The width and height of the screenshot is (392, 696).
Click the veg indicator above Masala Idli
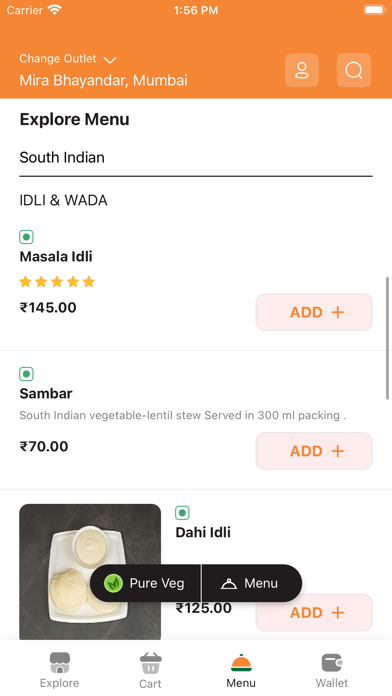pos(27,237)
